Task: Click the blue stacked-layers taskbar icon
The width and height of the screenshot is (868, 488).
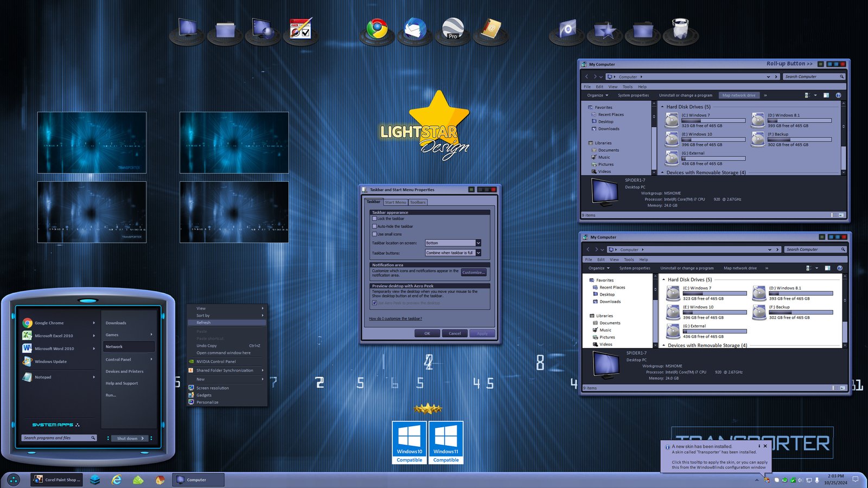Action: tap(95, 480)
